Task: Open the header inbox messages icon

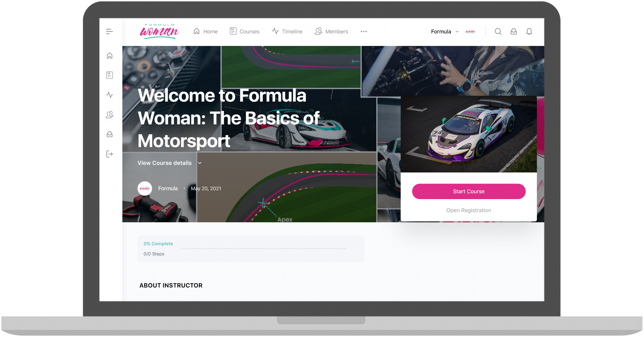Action: click(514, 32)
